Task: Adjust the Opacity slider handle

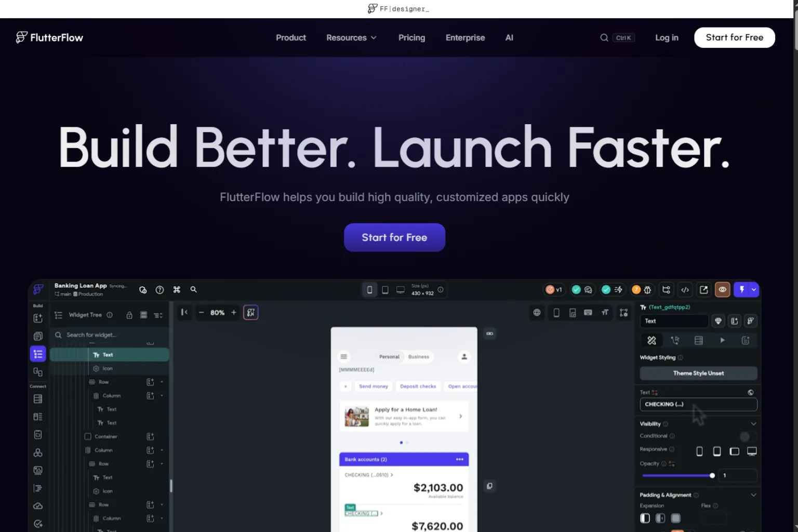Action: [x=712, y=475]
